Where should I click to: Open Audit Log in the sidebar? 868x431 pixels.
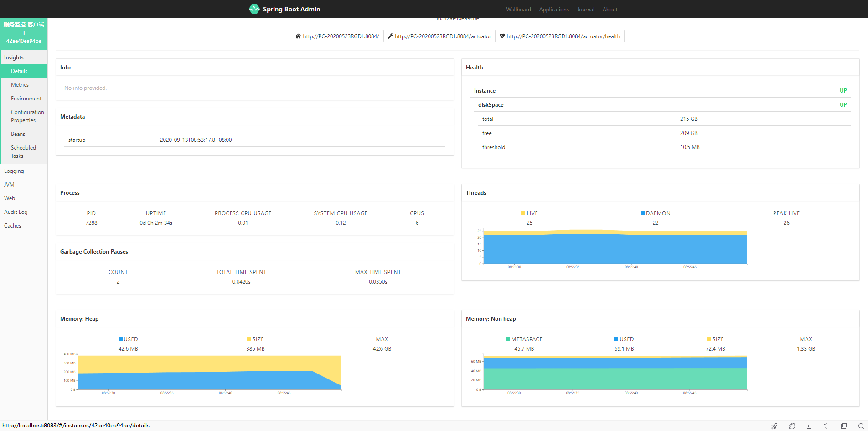click(24, 212)
